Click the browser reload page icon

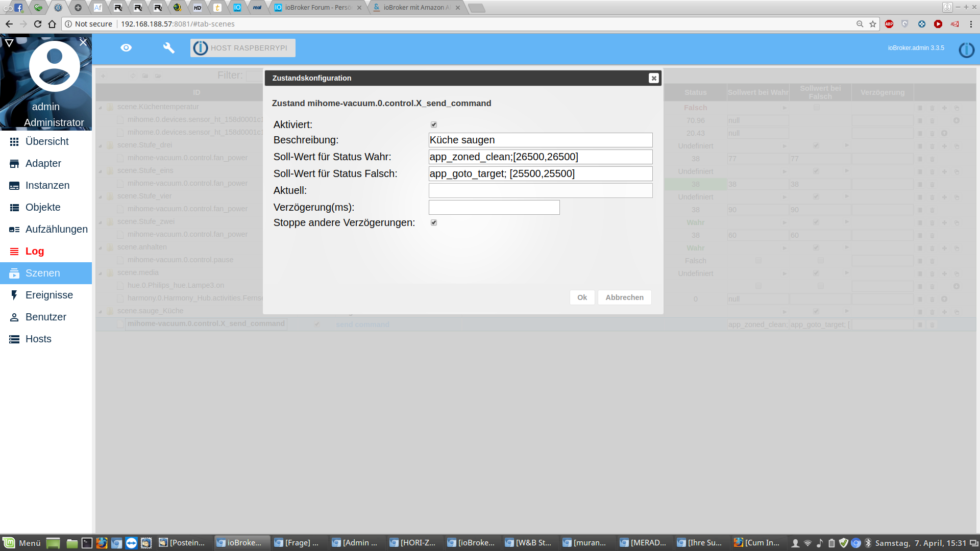[x=38, y=24]
